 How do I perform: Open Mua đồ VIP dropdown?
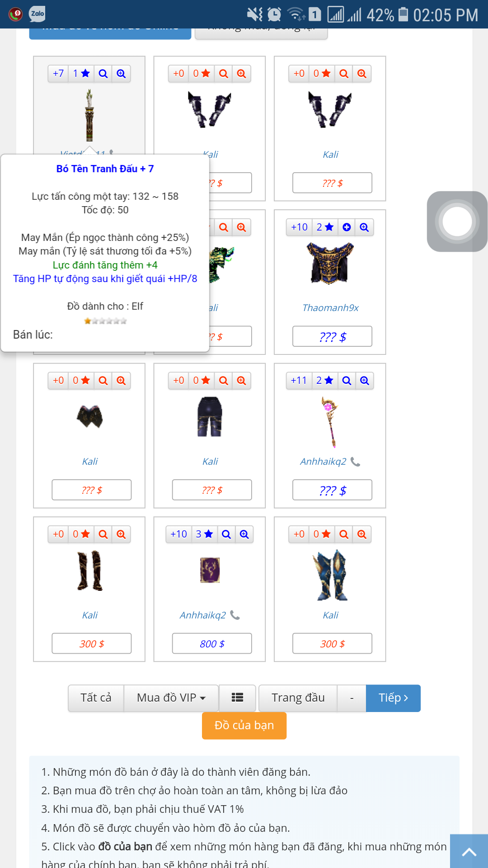171,698
